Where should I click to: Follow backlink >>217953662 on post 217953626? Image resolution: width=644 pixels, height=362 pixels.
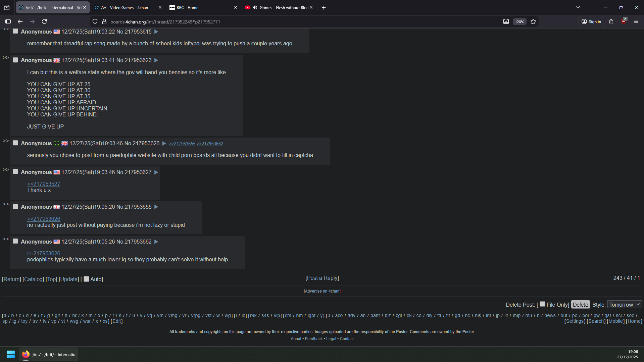tap(210, 144)
